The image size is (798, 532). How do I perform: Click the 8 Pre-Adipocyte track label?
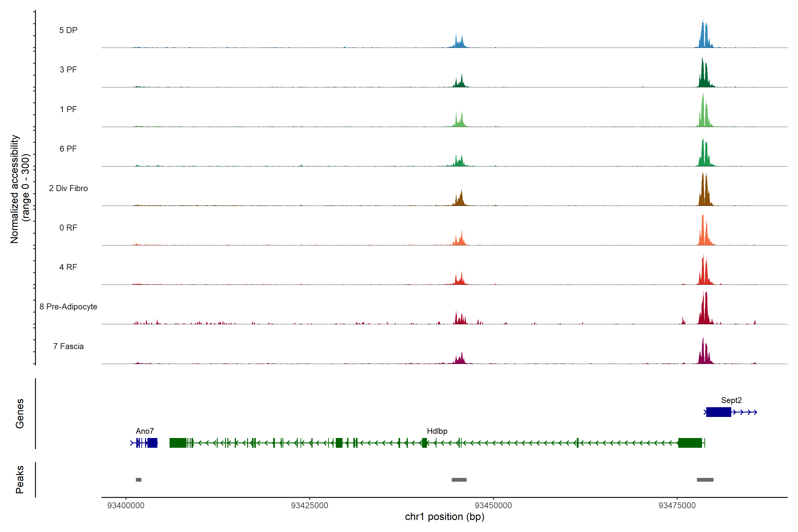pyautogui.click(x=68, y=306)
